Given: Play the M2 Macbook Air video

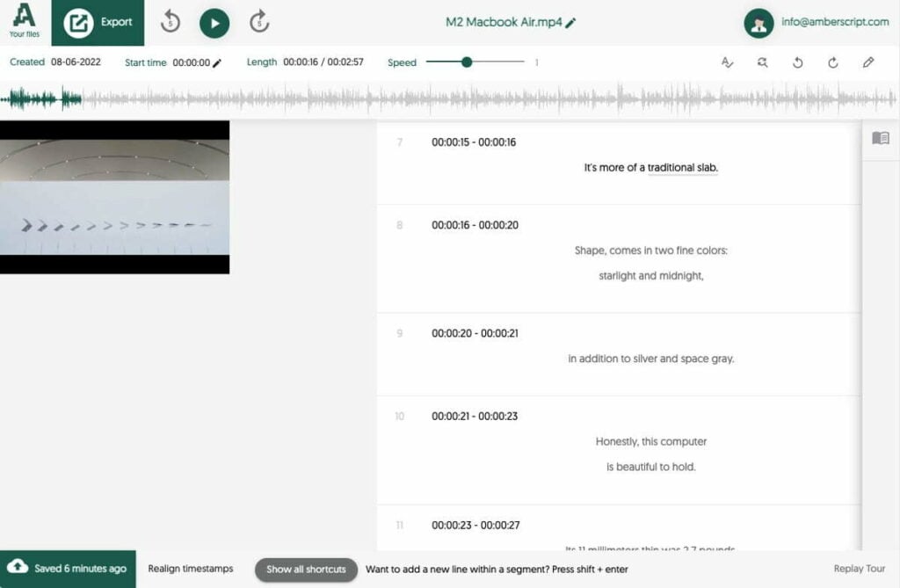Looking at the screenshot, I should [x=214, y=23].
